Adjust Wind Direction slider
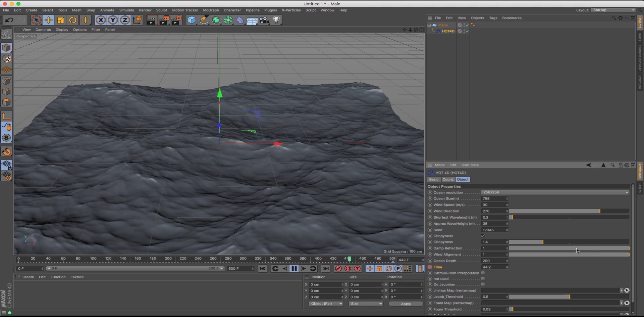 tap(569, 211)
